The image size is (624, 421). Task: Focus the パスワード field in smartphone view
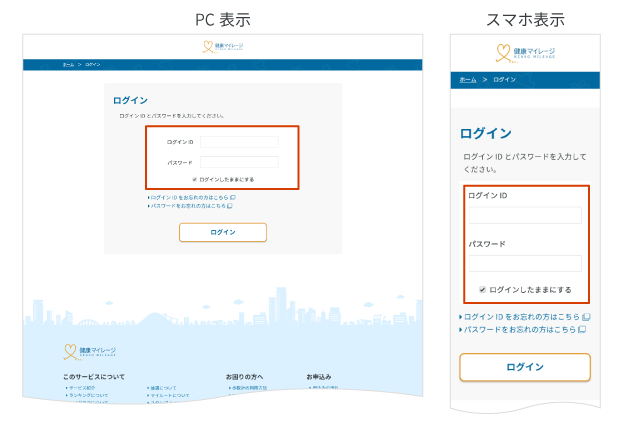click(525, 263)
